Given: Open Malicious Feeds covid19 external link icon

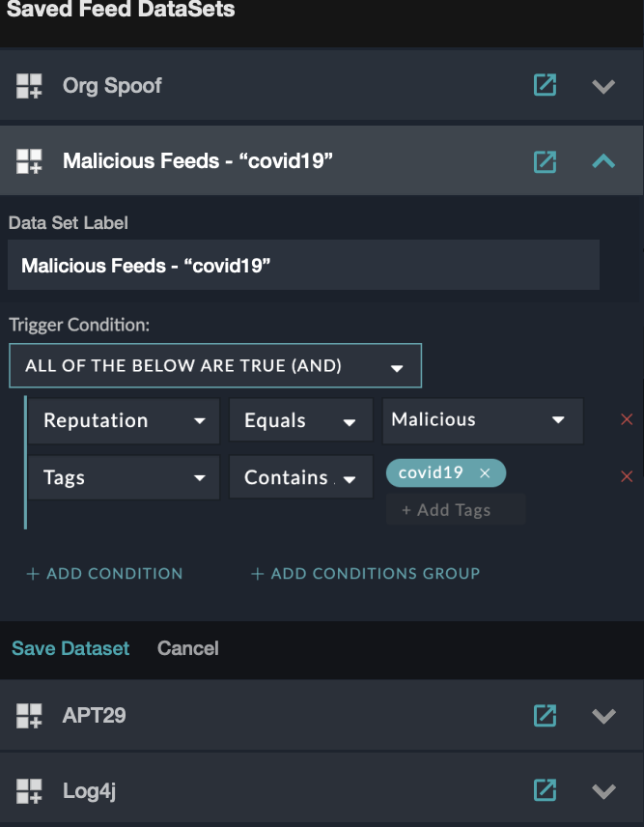Looking at the screenshot, I should pyautogui.click(x=545, y=160).
